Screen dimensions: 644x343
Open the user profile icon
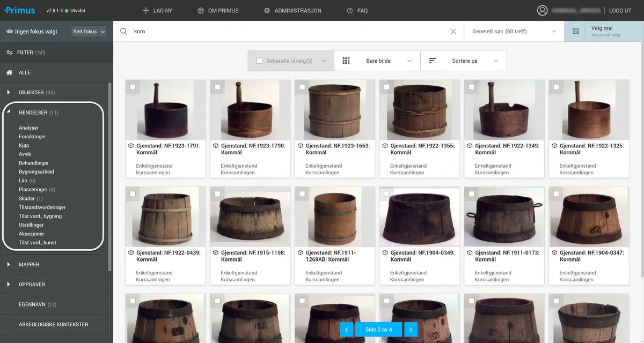coord(543,11)
